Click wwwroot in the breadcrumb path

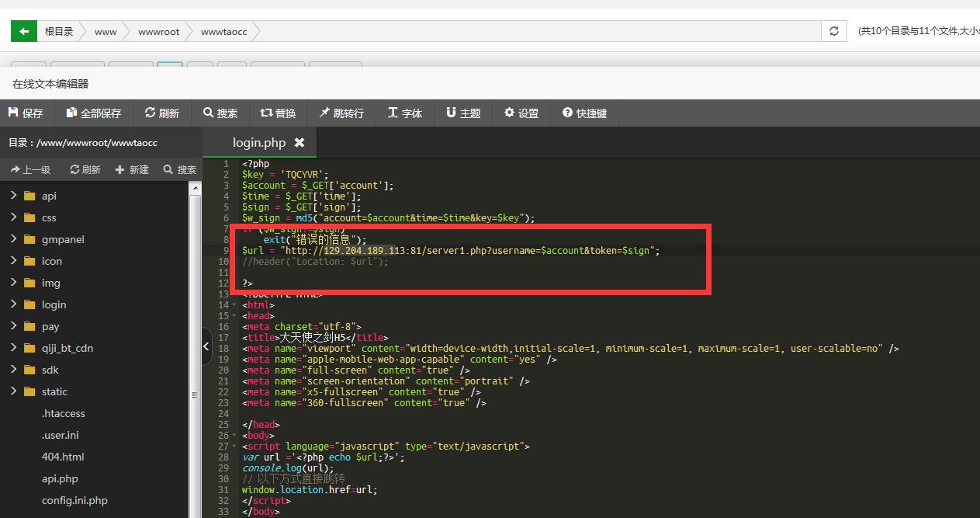[x=158, y=32]
